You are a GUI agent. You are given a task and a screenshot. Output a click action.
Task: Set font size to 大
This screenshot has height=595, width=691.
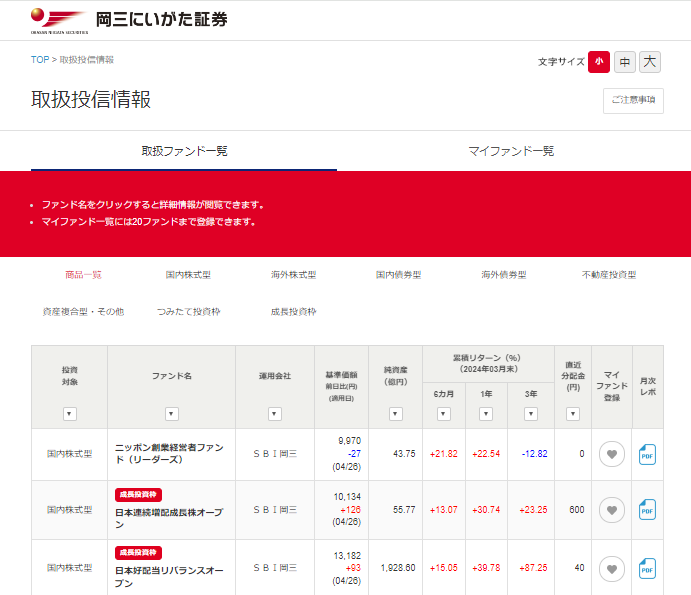[x=650, y=62]
